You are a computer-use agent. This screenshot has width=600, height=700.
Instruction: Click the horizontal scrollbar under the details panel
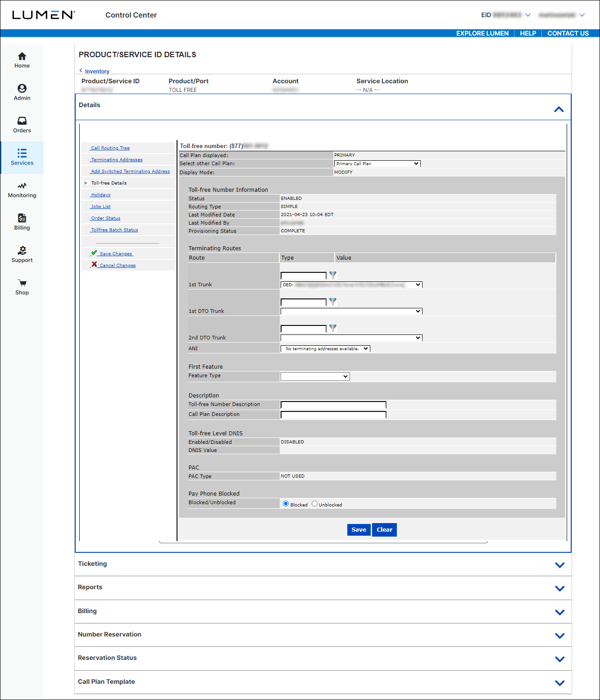[x=323, y=542]
